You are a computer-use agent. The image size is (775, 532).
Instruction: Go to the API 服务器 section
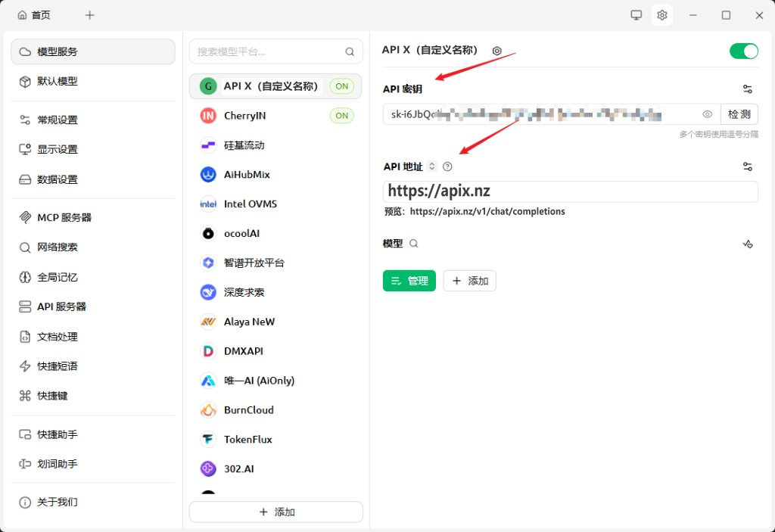[93, 306]
